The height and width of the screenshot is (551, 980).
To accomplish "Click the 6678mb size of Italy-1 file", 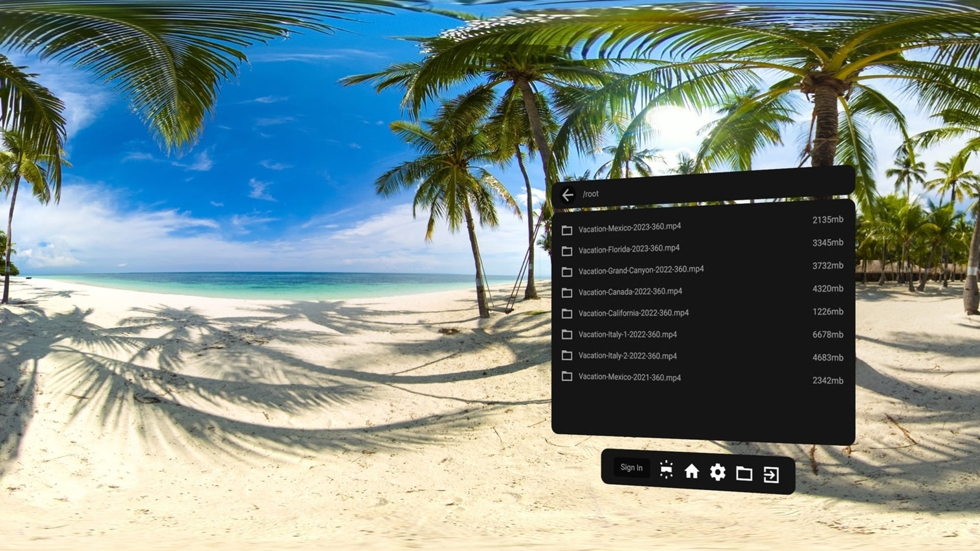I will click(828, 335).
